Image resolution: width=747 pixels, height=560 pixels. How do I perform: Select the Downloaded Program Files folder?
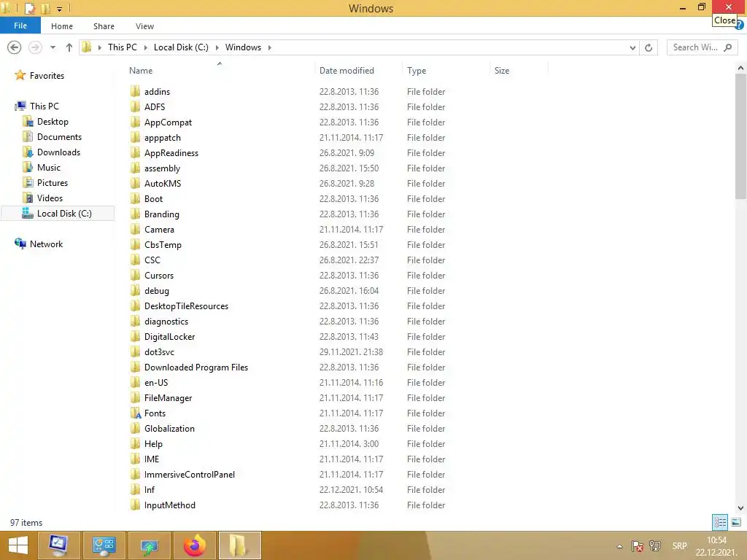[x=196, y=367]
